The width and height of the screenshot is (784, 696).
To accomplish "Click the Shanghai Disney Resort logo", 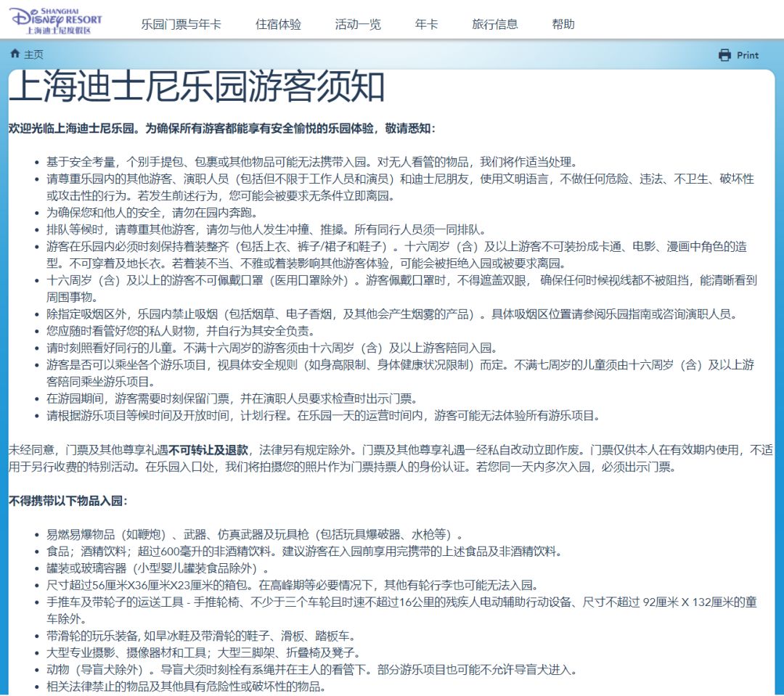I will point(56,21).
